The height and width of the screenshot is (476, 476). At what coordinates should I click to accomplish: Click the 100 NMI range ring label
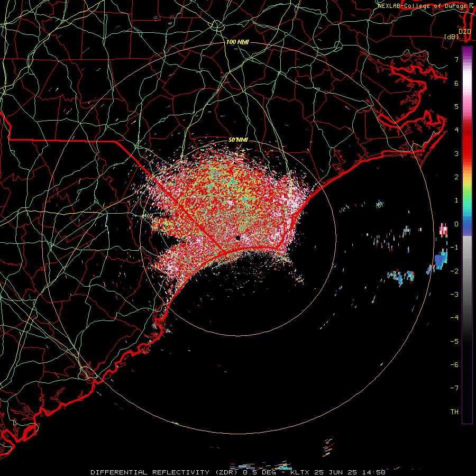pos(237,42)
